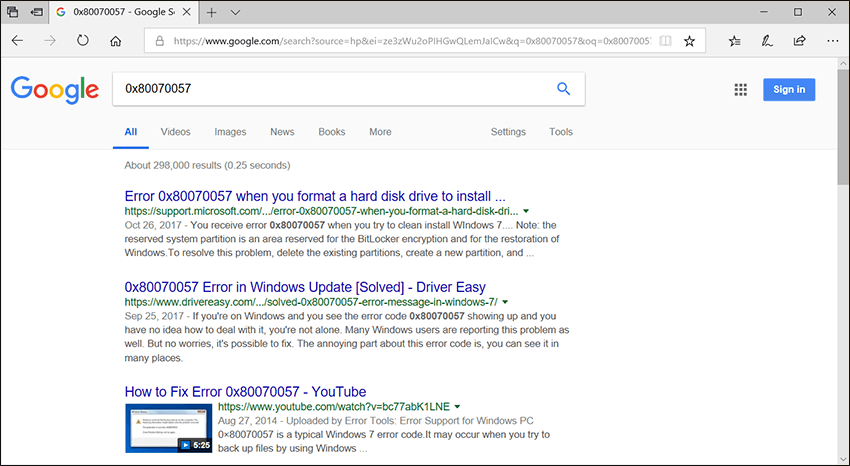Switch to Images results tab
The width and height of the screenshot is (850, 466).
click(230, 132)
